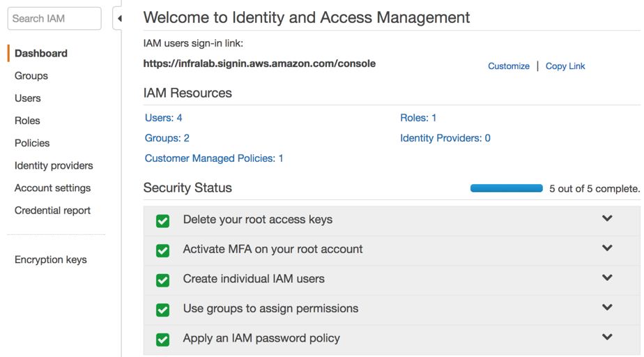Screen dimensions: 644x357
Task: Open the Dashboard menu item
Action: 41,54
